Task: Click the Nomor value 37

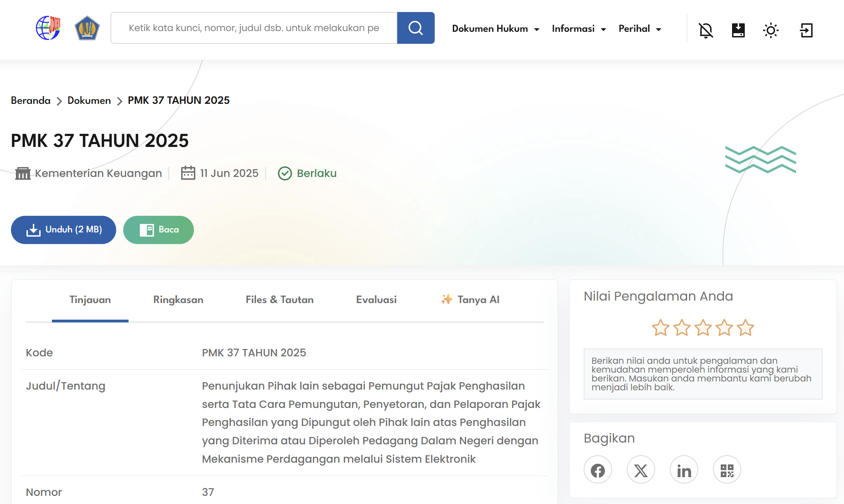Action: [x=208, y=492]
